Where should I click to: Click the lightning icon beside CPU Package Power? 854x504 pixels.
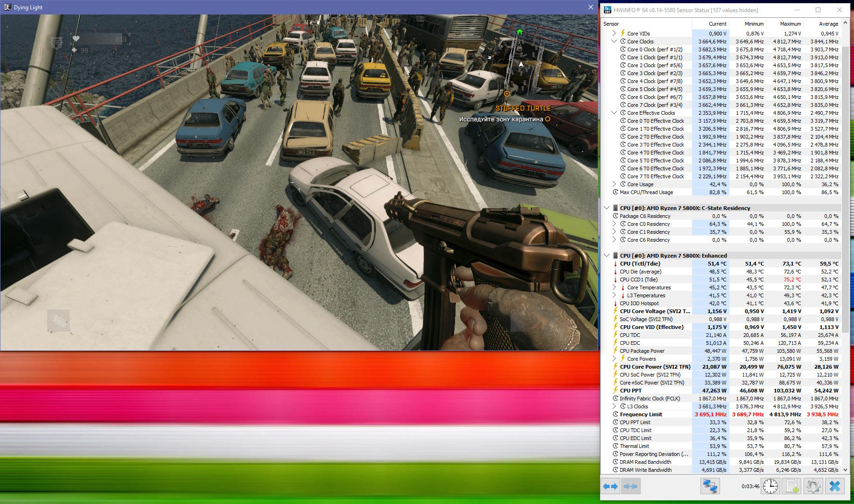click(616, 351)
